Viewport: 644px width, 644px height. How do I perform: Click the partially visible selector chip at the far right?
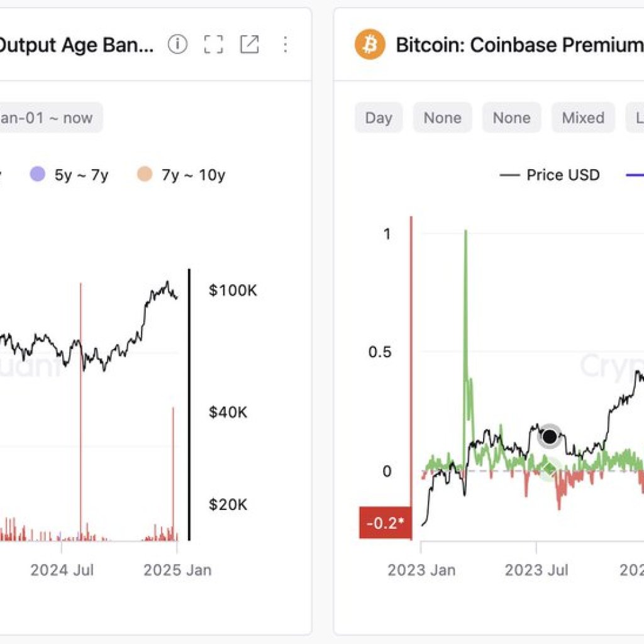(x=637, y=118)
